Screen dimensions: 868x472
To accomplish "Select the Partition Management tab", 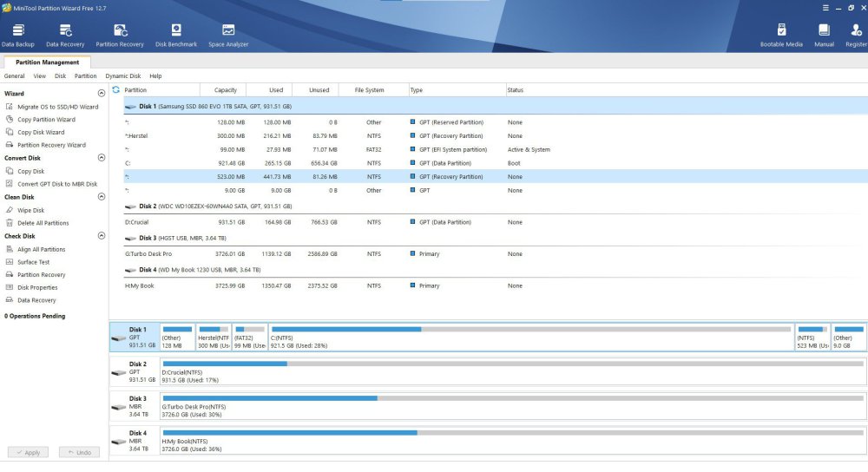I will 48,62.
